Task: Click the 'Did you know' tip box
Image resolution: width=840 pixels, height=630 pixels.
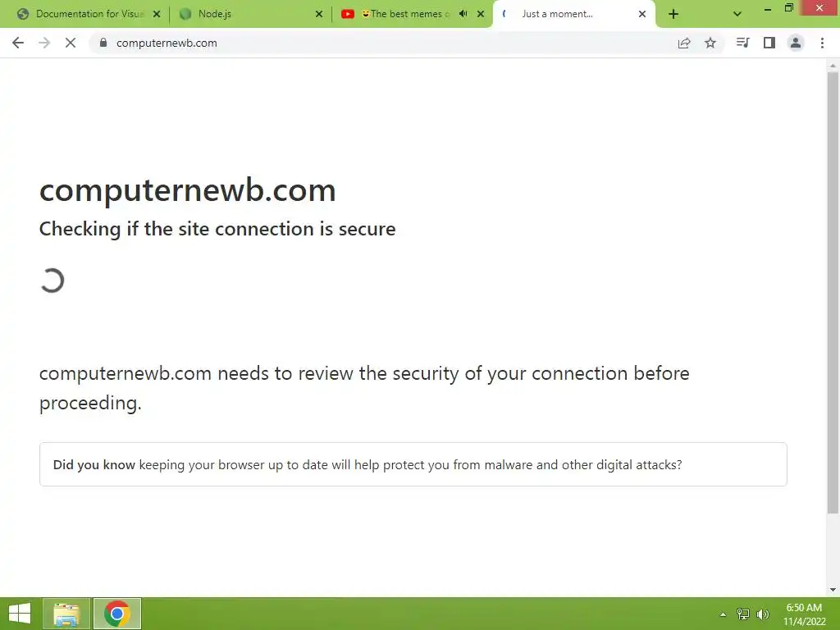Action: coord(413,464)
